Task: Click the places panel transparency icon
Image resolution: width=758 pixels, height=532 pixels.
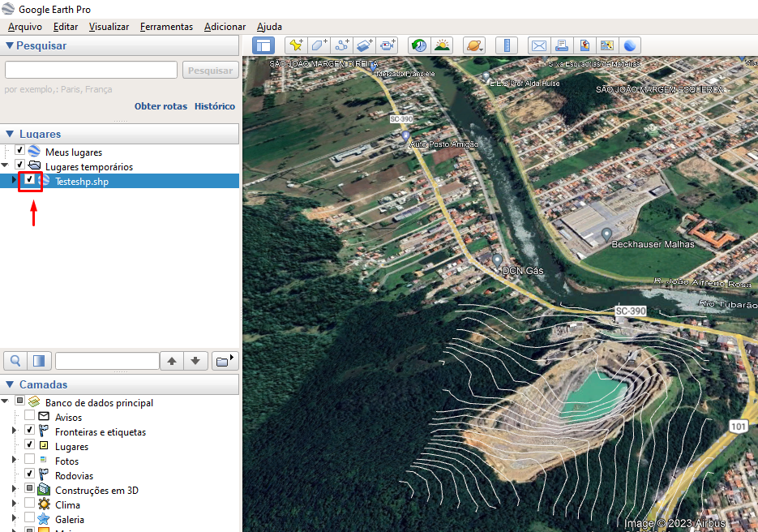Action: (x=39, y=361)
